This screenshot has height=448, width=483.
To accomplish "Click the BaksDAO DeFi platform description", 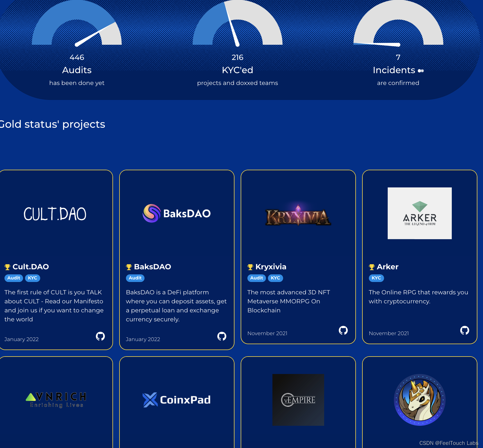I will pos(176,306).
